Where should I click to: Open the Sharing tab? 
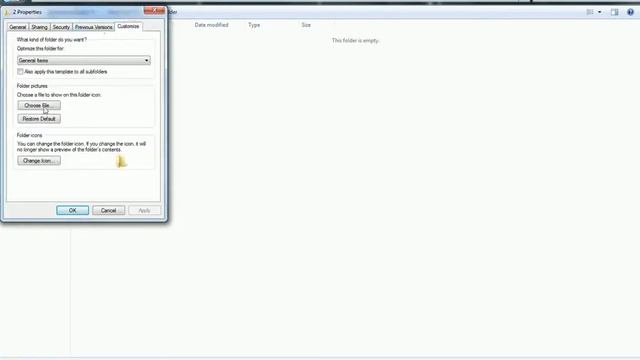(40, 27)
